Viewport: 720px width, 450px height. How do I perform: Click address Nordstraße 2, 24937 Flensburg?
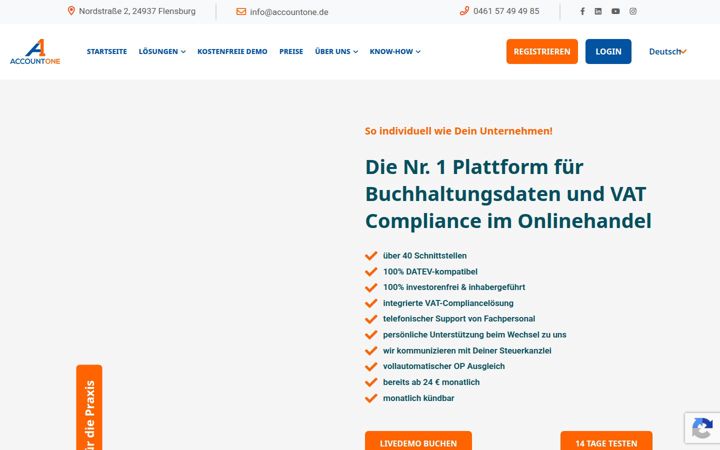pos(137,11)
